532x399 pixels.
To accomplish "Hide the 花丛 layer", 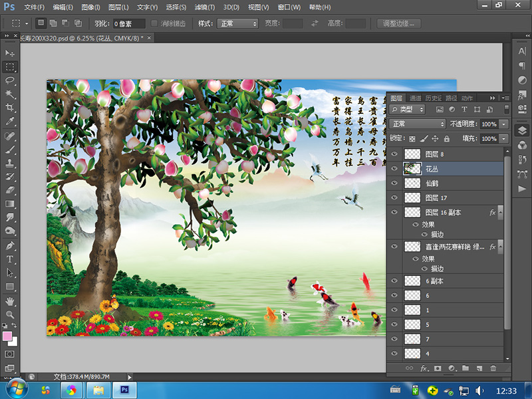I will (x=394, y=169).
